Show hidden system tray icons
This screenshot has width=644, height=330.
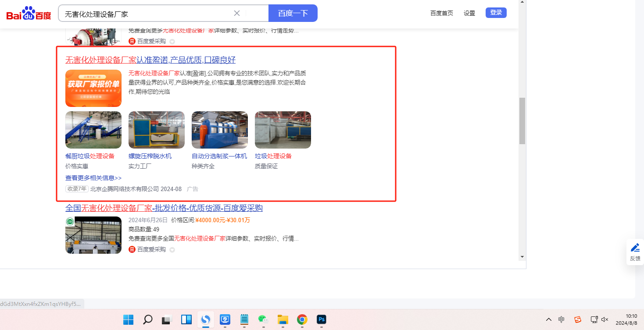pos(548,319)
